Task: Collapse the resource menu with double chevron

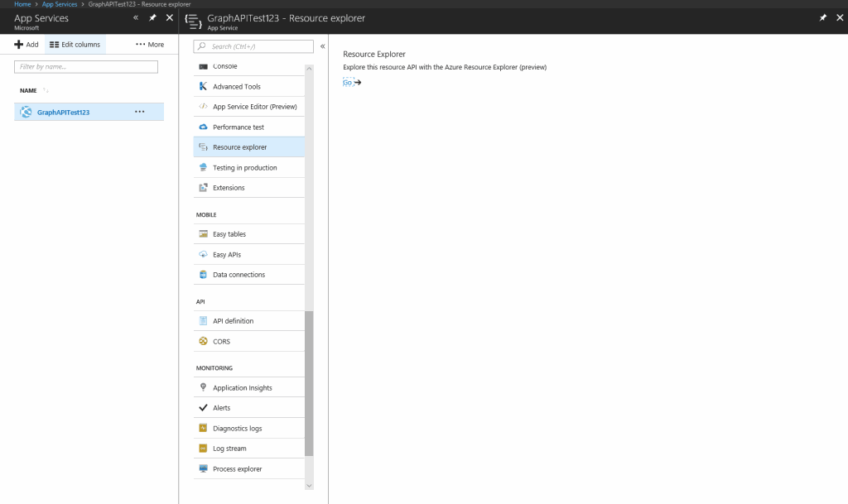Action: point(322,46)
